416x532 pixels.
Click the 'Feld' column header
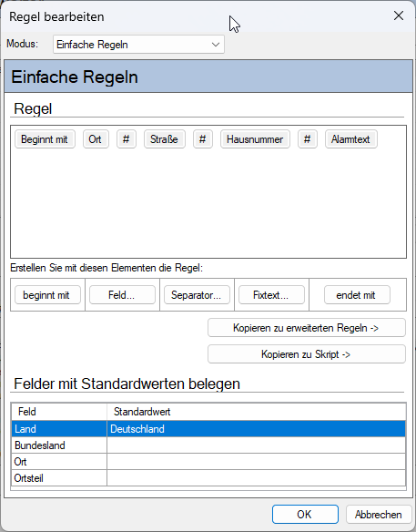pos(59,412)
